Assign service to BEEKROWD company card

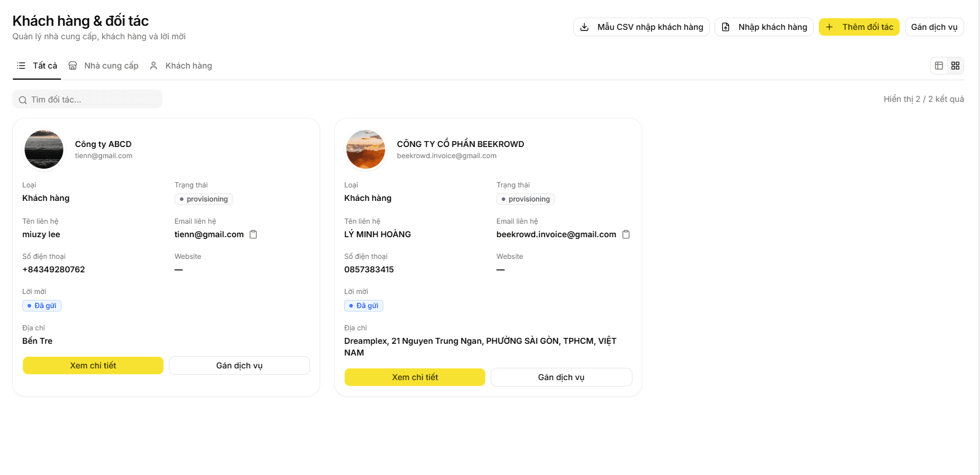point(562,377)
